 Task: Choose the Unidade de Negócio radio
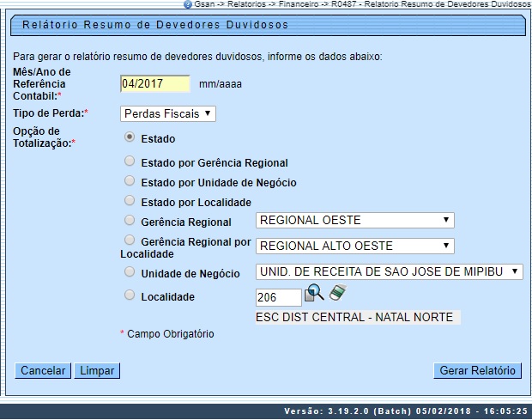[130, 271]
